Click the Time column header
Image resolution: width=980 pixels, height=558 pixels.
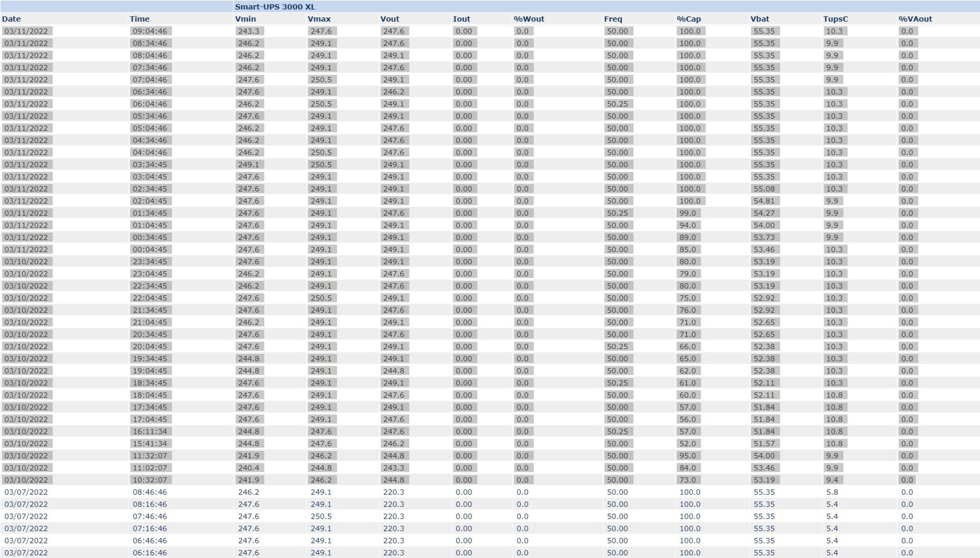pyautogui.click(x=140, y=19)
